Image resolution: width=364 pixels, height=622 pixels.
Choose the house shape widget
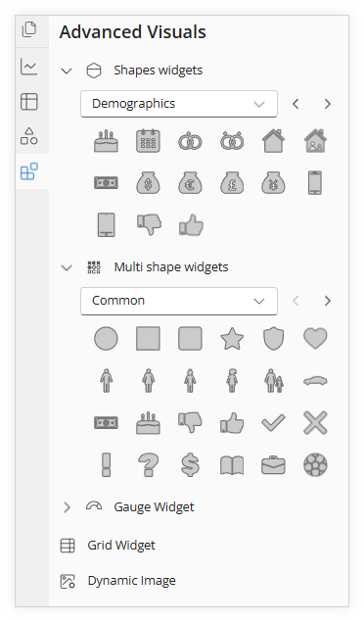point(273,141)
